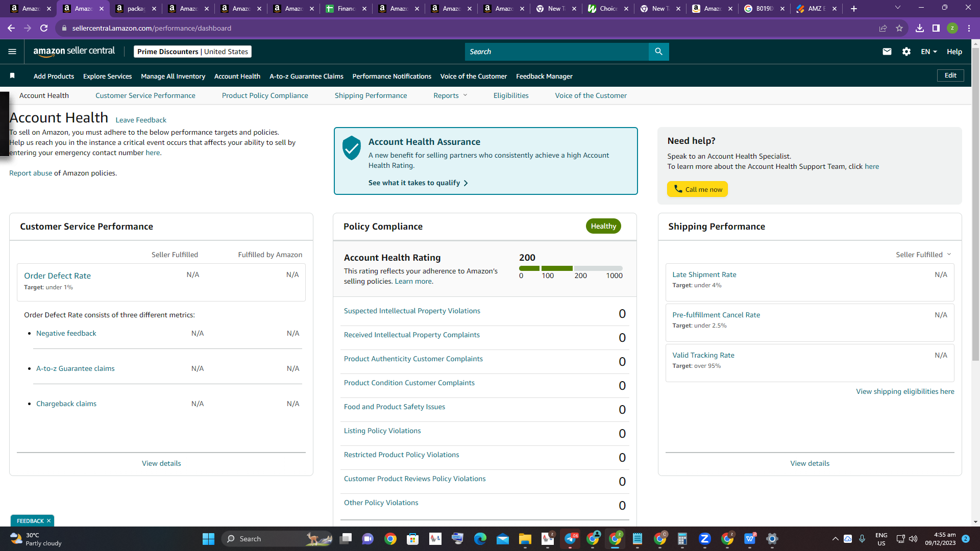Image resolution: width=980 pixels, height=551 pixels.
Task: Click Add Products in the favorites bar
Action: (54, 76)
